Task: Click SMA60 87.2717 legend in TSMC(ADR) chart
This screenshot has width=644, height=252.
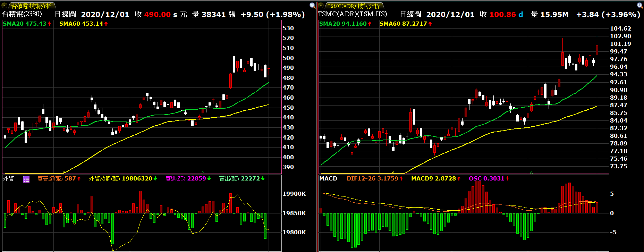Action: point(406,24)
